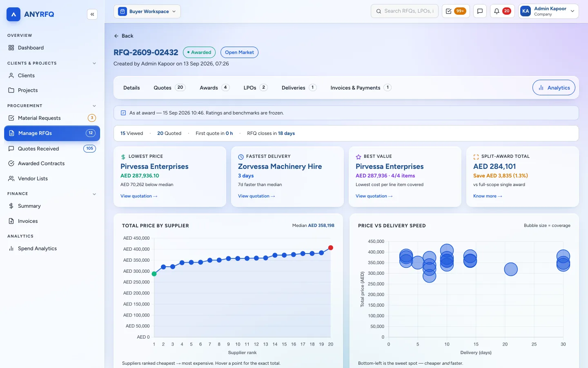This screenshot has width=588, height=368.
Task: Open Spend Analytics page
Action: pyautogui.click(x=52, y=249)
